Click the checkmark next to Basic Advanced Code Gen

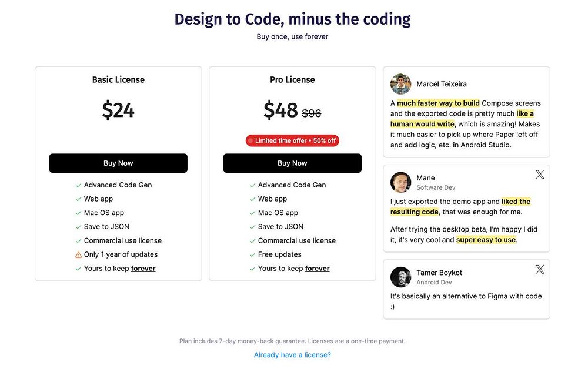78,185
